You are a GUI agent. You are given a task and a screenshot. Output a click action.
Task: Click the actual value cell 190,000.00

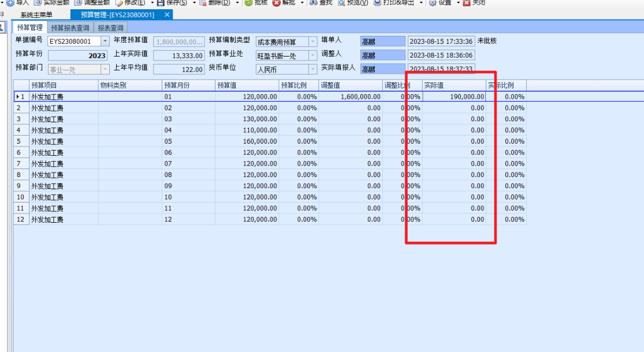[454, 97]
